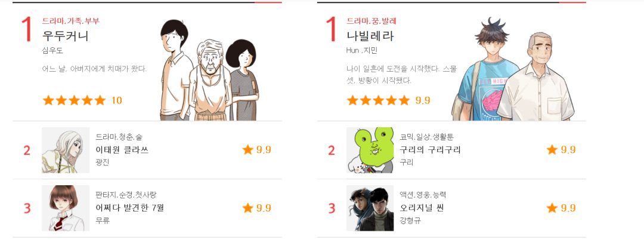Click the star rating of 구리의 구리구리
The image size is (644, 242).
pos(561,150)
